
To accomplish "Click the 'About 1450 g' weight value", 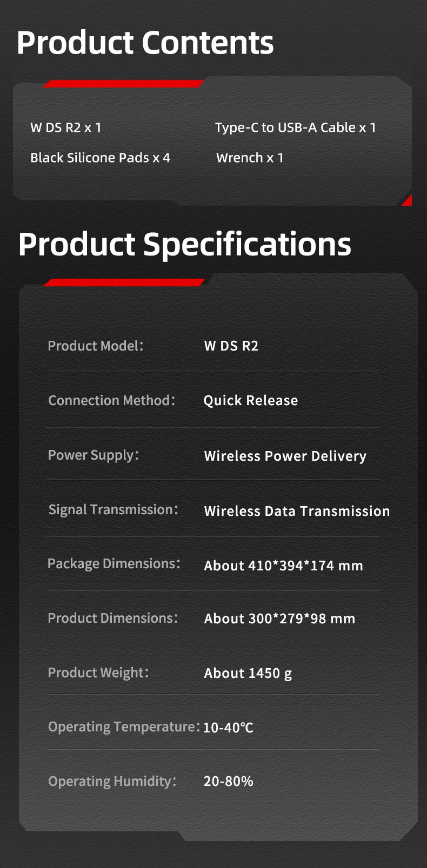I will (x=248, y=674).
